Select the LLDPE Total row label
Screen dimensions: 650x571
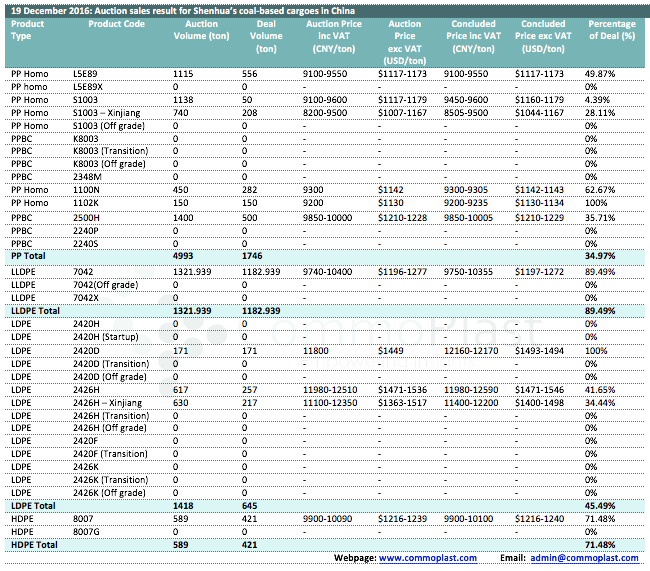pos(35,311)
